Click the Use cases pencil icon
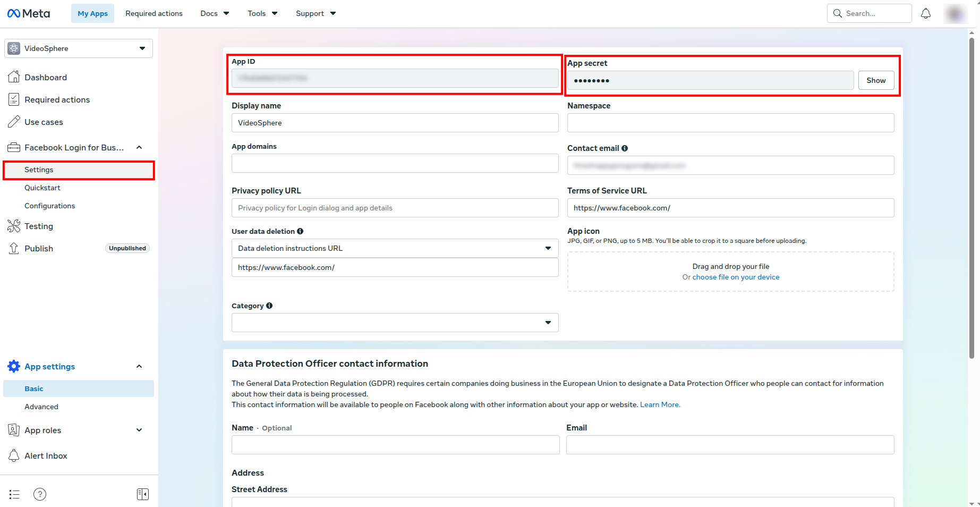 [14, 122]
